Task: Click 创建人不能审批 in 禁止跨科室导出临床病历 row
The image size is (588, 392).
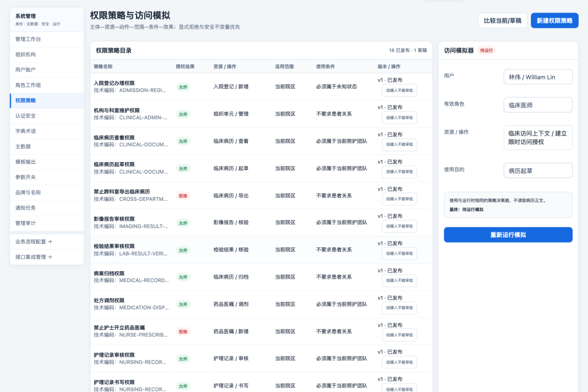Action: click(x=400, y=199)
